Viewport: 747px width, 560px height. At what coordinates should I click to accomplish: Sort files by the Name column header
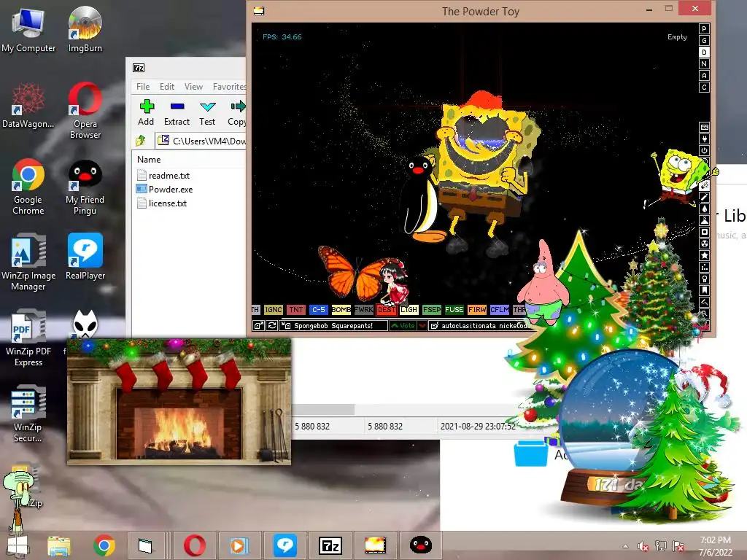(x=189, y=160)
